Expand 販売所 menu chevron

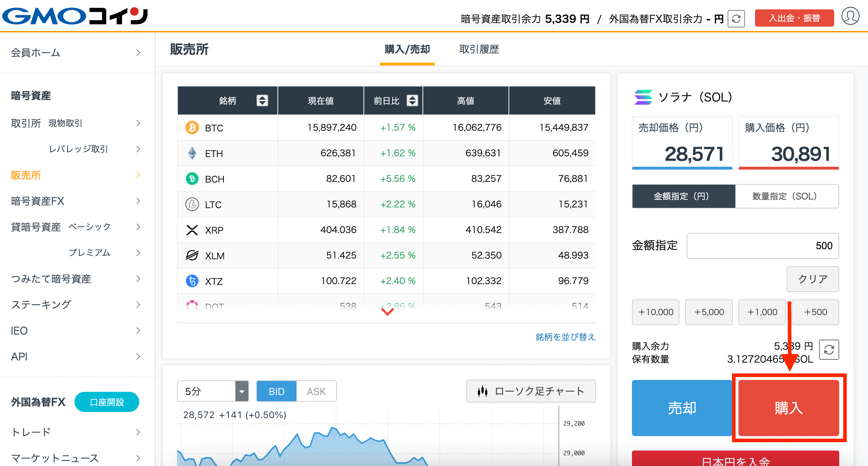click(138, 175)
